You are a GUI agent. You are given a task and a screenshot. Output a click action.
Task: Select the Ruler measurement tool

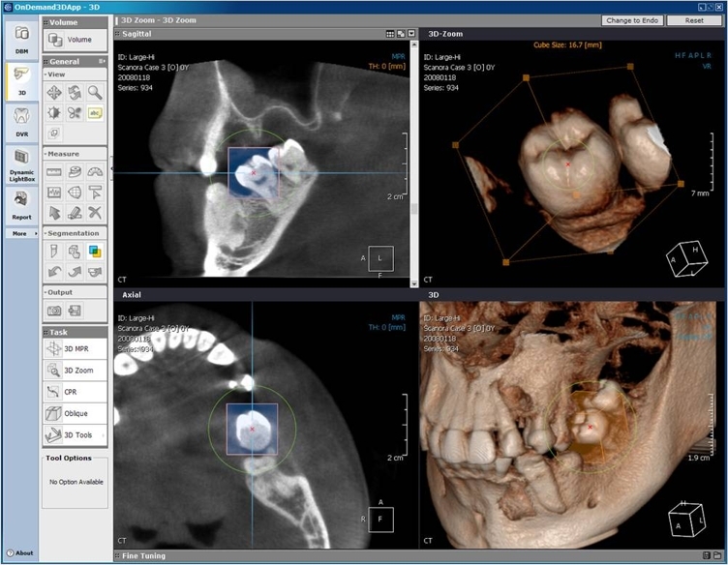54,172
